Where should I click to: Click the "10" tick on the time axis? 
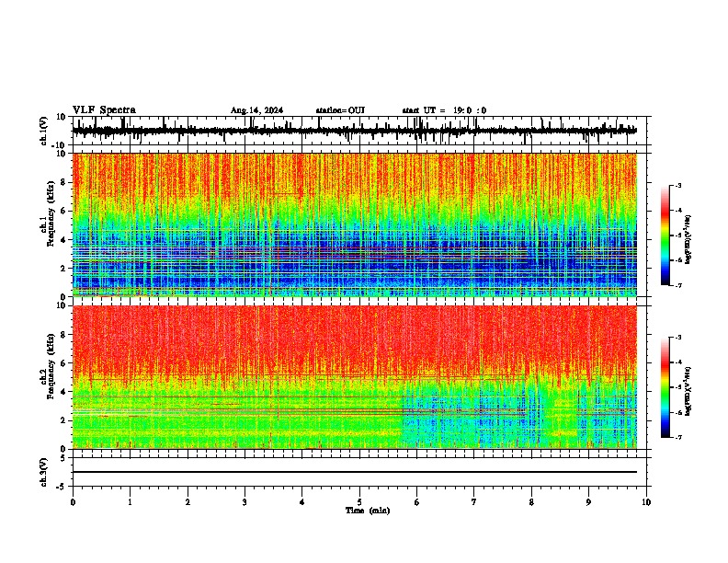pos(646,502)
